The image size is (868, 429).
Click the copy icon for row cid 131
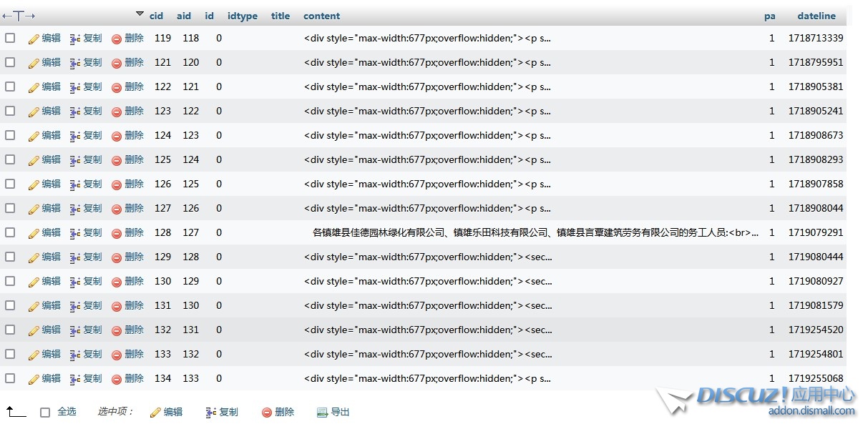pos(74,306)
